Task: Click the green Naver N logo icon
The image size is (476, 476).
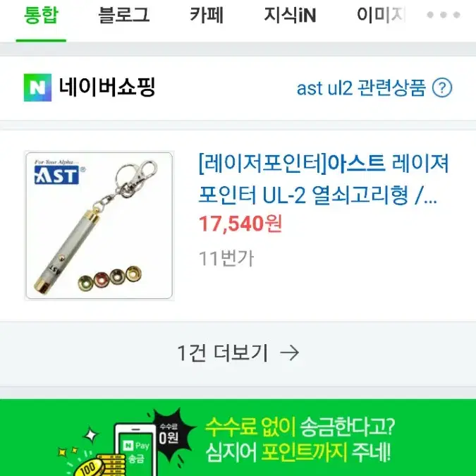Action: (x=37, y=87)
